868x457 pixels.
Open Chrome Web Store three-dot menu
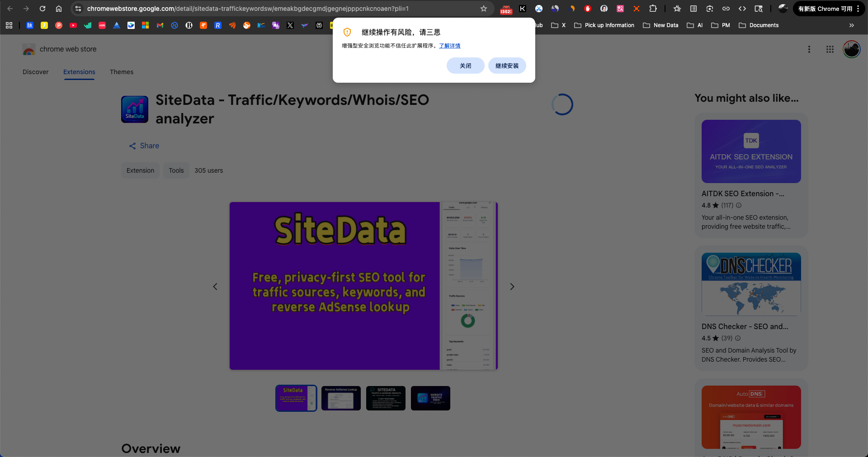pos(809,49)
